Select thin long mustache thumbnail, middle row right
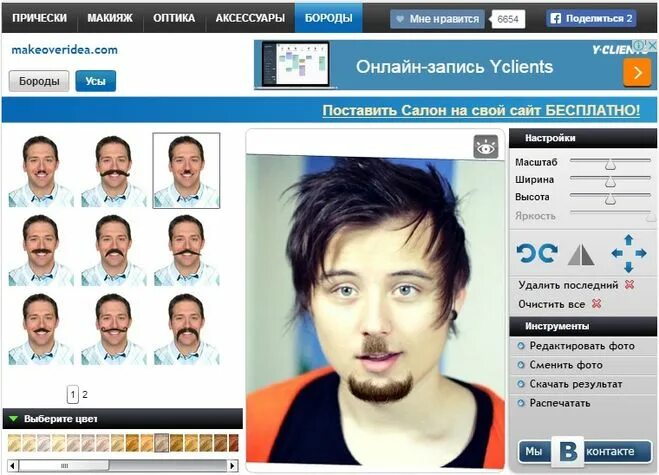659x475 pixels. [x=186, y=250]
